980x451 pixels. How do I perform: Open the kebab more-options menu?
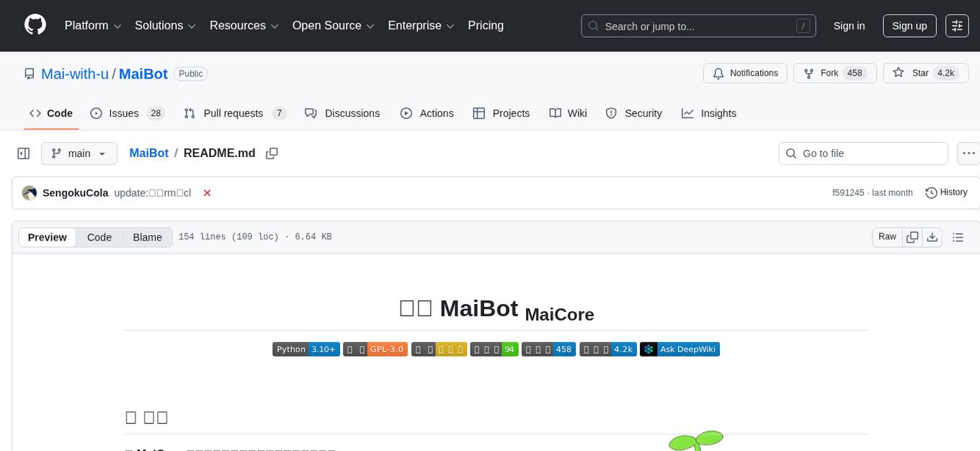[x=968, y=153]
